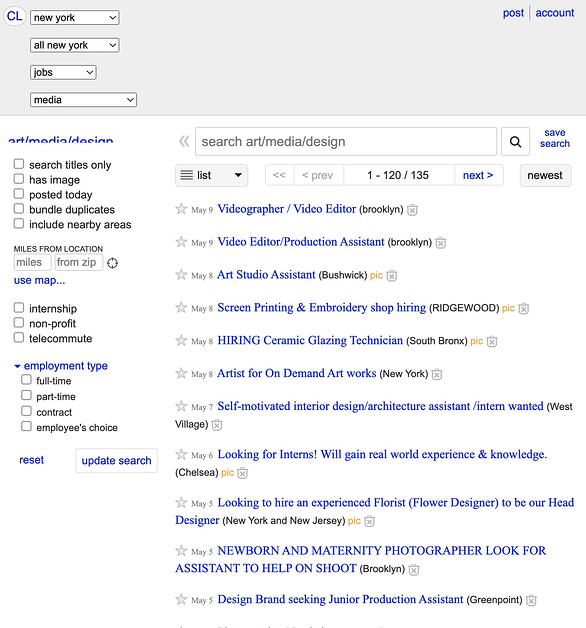Check include nearby areas

coord(19,223)
